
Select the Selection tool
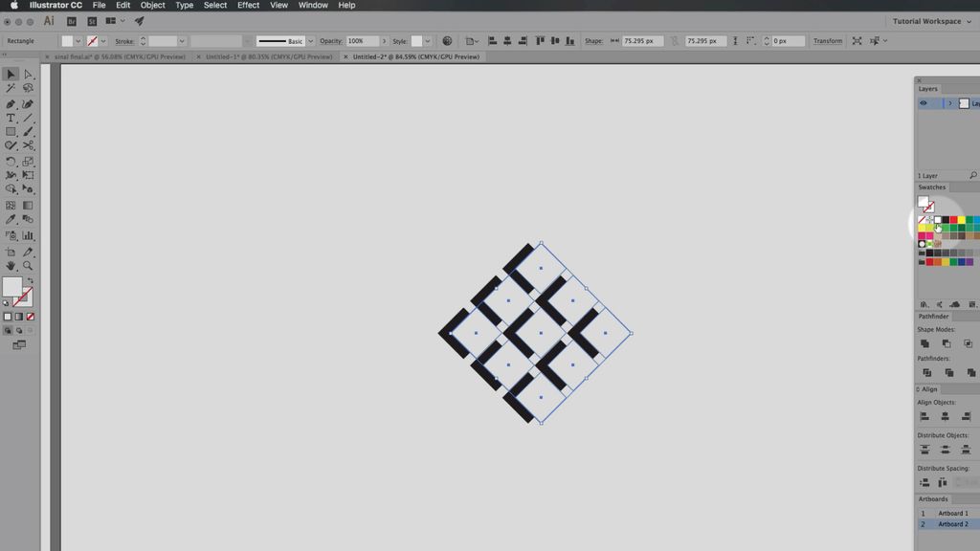[x=11, y=74]
